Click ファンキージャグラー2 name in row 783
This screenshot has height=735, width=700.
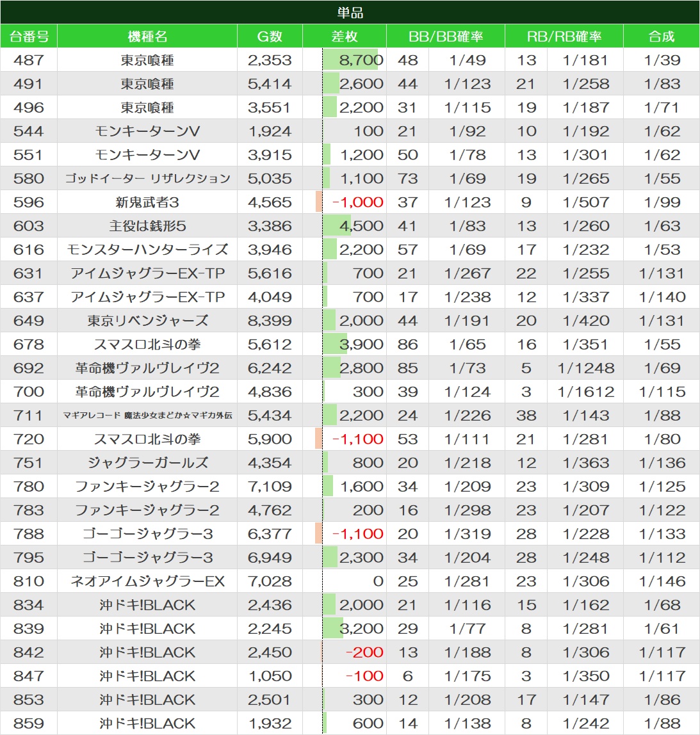click(x=147, y=510)
